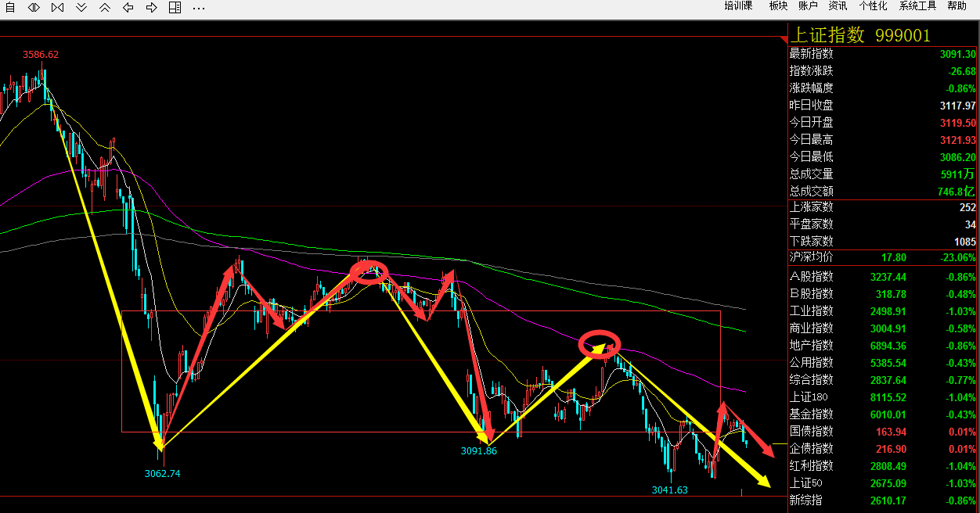Click the 3091.86 price label on chart
This screenshot has height=513, width=980.
pos(479,451)
